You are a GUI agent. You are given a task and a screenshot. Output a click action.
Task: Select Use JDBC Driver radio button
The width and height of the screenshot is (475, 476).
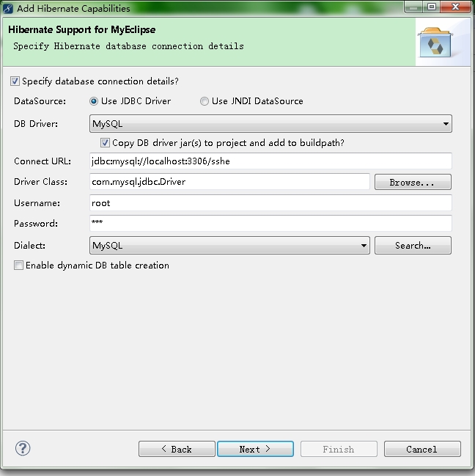point(94,101)
